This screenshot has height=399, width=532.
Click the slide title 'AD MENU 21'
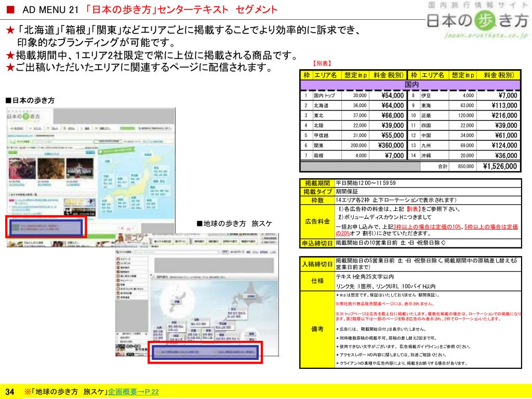click(x=50, y=9)
